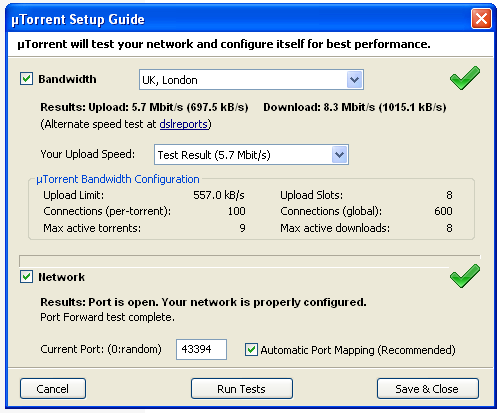Image resolution: width=502 pixels, height=413 pixels.
Task: Uncheck the Network test checkbox
Action: (26, 277)
